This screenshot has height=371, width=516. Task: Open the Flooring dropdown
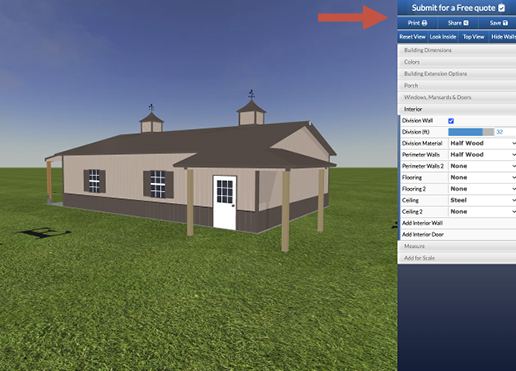(x=482, y=177)
